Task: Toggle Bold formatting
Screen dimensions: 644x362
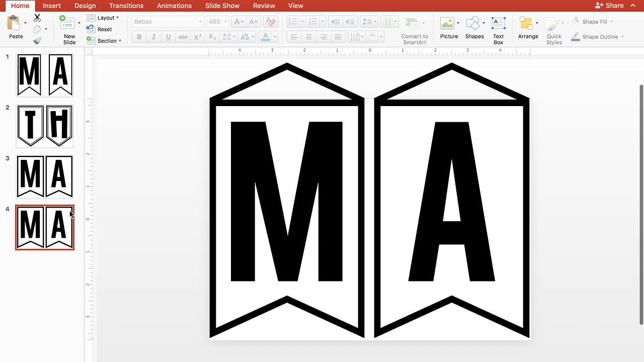Action: (139, 37)
